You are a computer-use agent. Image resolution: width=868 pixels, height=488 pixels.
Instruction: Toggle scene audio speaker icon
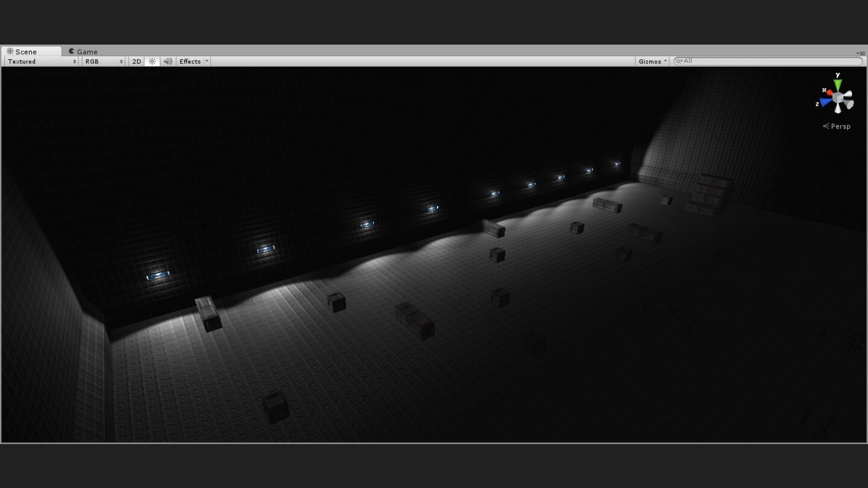(168, 61)
